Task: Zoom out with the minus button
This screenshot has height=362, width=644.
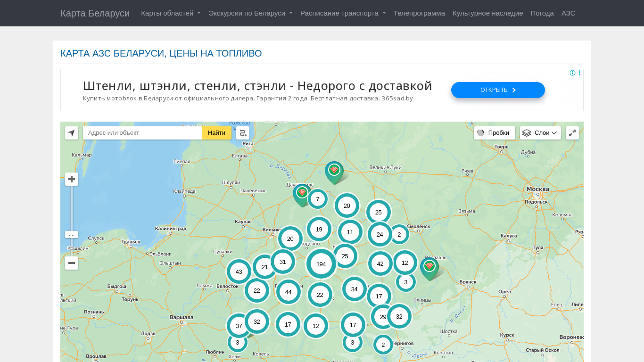Action: [x=72, y=263]
